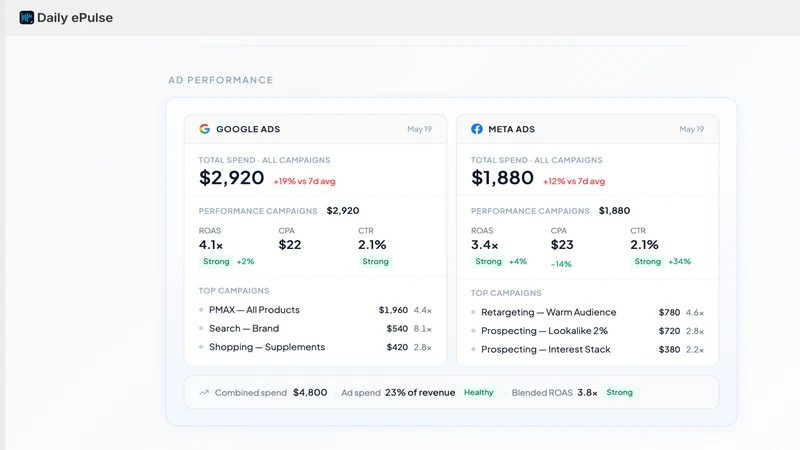Click the GOOGLE ADS card title
Viewport: 800px width, 450px height.
pos(248,129)
